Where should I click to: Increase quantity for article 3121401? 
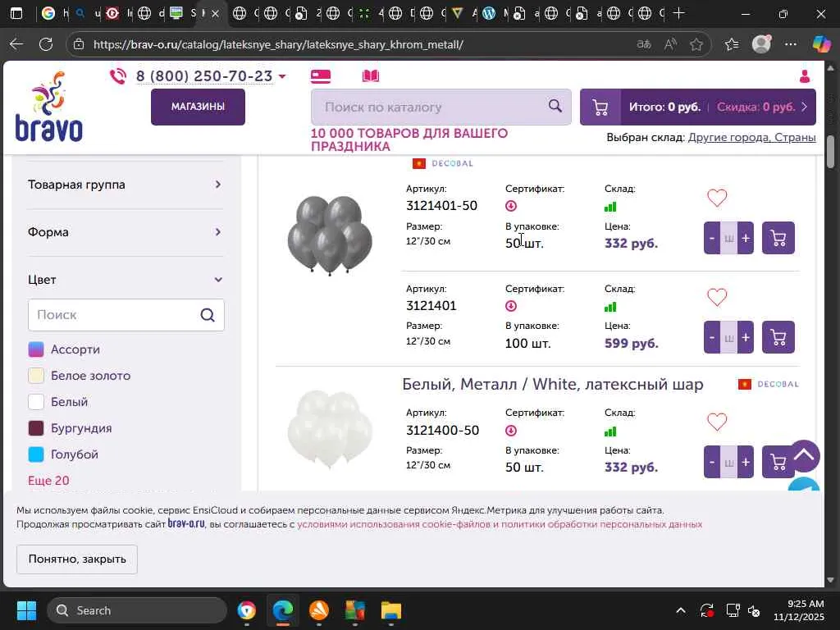point(745,337)
